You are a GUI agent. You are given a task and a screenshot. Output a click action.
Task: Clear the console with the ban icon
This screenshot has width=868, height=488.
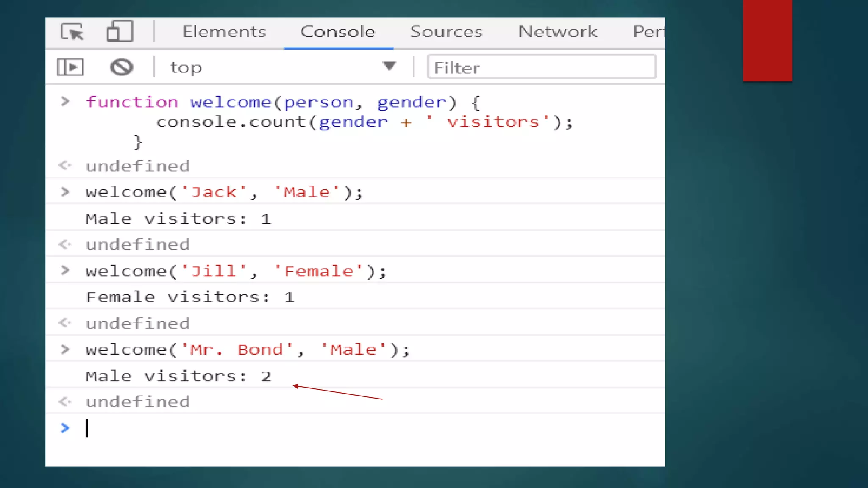click(122, 67)
